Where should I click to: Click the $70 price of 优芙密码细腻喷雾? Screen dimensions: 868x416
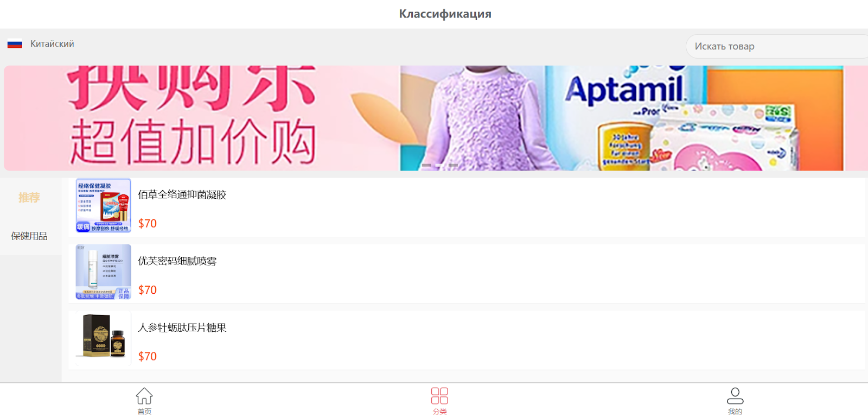[x=148, y=290]
